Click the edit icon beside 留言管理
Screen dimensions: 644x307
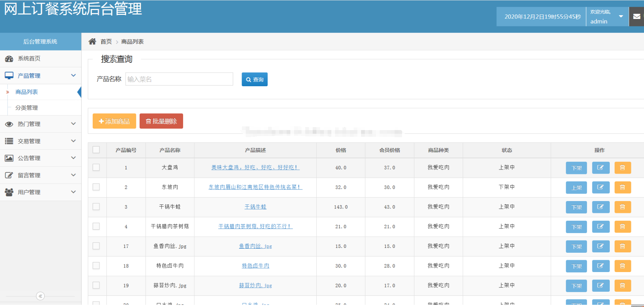(9, 175)
